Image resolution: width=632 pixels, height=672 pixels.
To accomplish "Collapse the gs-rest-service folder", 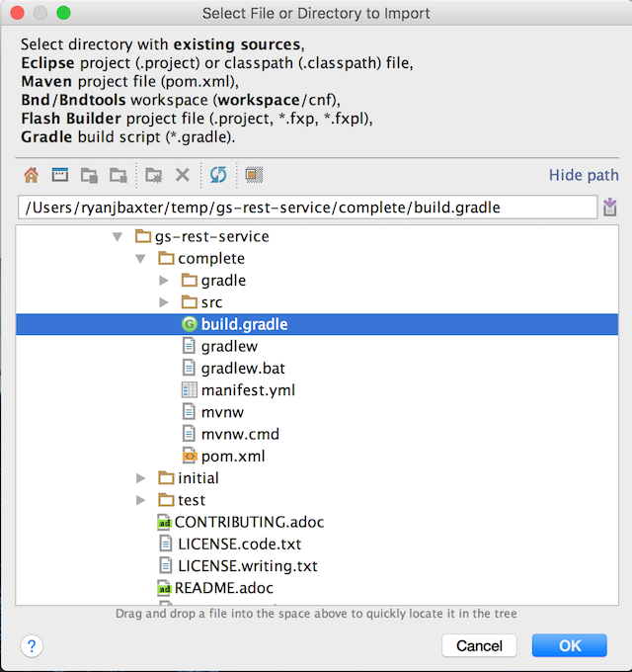I will click(x=118, y=236).
